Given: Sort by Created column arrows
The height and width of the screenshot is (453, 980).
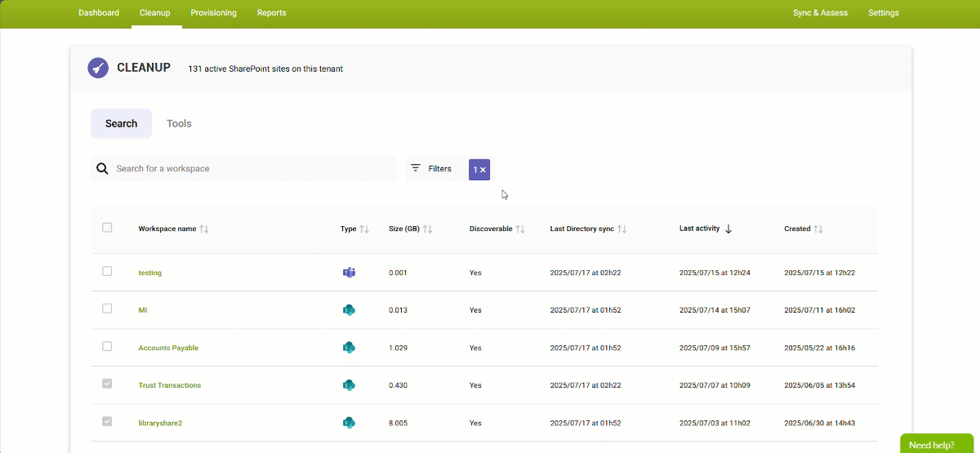Looking at the screenshot, I should (x=817, y=229).
